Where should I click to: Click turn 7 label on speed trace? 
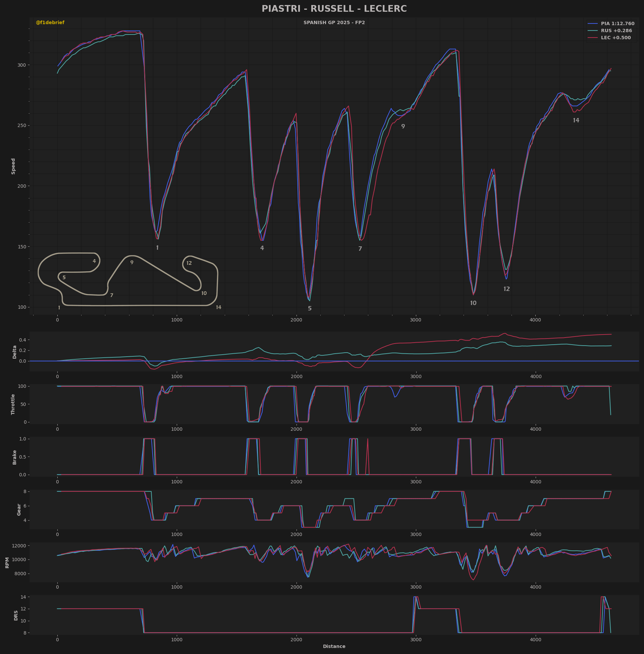[x=360, y=249]
